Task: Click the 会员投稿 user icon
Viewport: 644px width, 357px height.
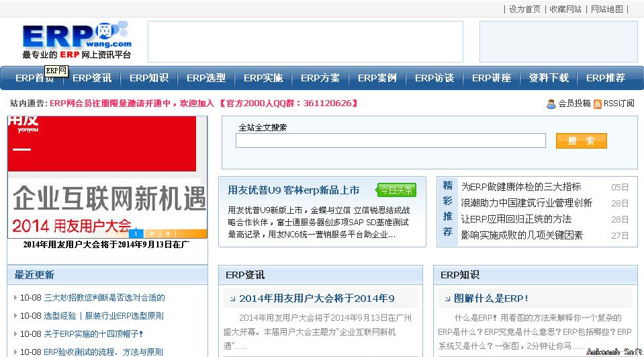Action: point(551,104)
